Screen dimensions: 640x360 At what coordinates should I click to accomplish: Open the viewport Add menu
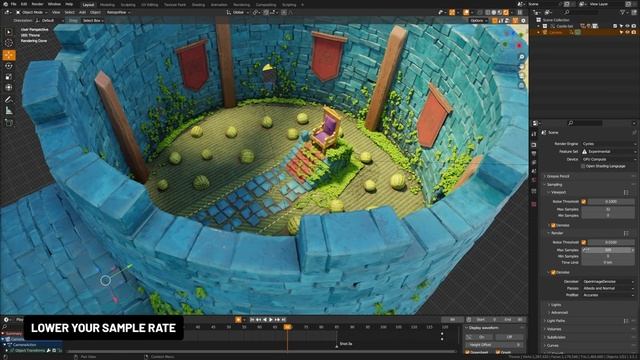82,12
